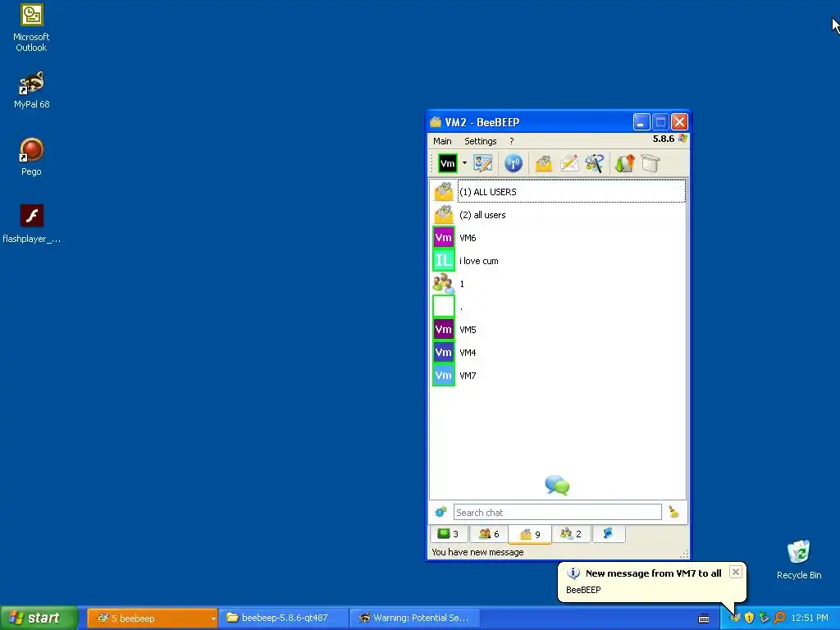Viewport: 840px width, 630px height.
Task: Open chat with VM7
Action: 558,376
